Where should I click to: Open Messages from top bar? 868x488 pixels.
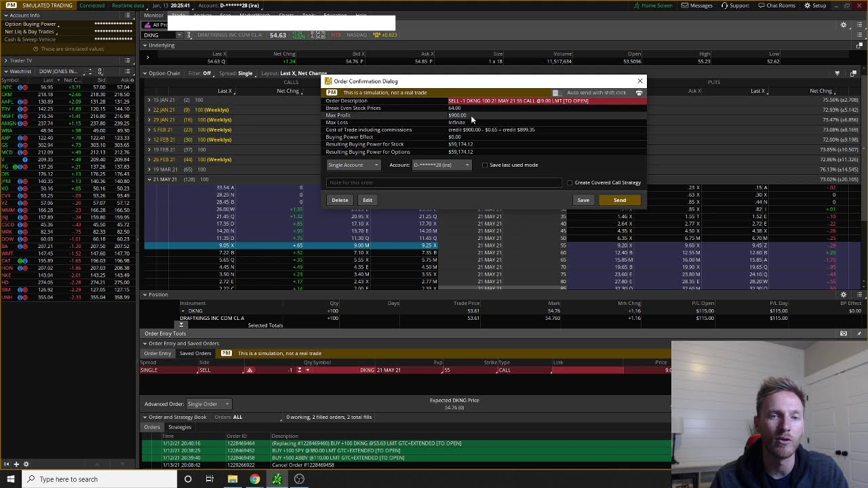tap(696, 5)
